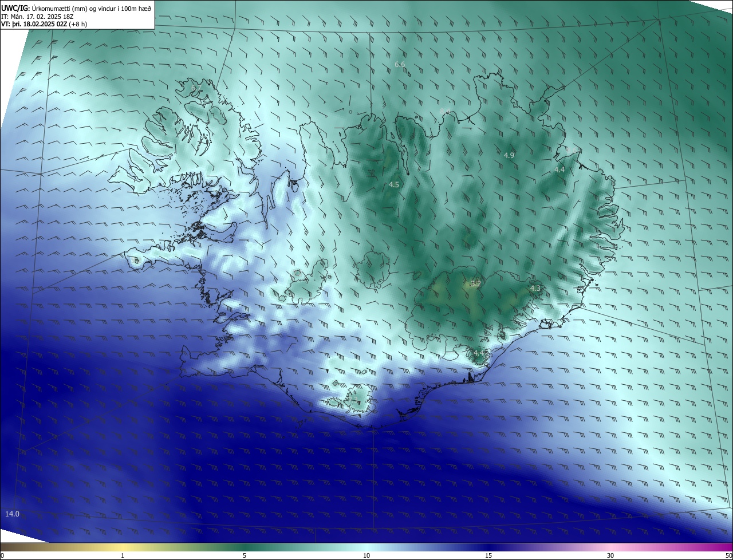Click the 4.5 value label on the map
The width and height of the screenshot is (733, 560).
[x=394, y=185]
